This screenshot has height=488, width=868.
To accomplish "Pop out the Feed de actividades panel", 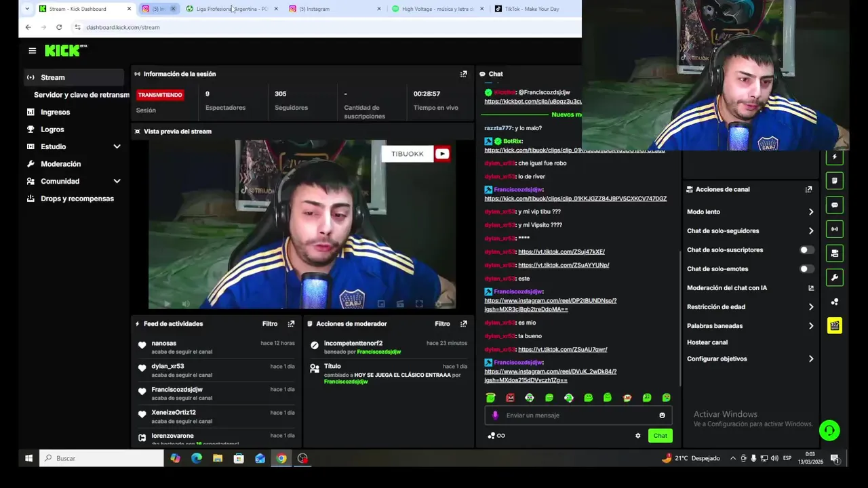I will click(x=291, y=324).
